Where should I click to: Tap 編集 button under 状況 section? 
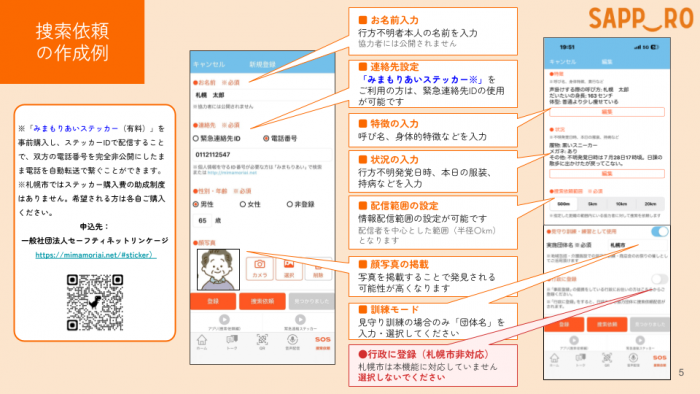pyautogui.click(x=607, y=173)
